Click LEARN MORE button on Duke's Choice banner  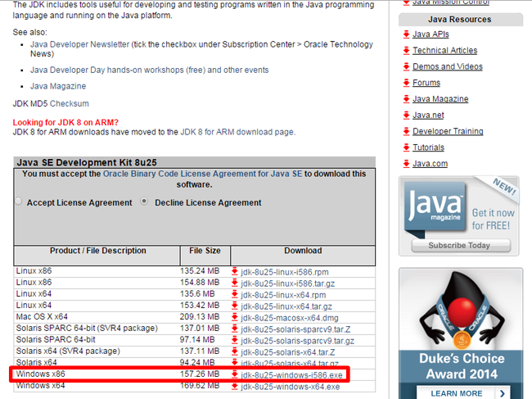point(463,393)
